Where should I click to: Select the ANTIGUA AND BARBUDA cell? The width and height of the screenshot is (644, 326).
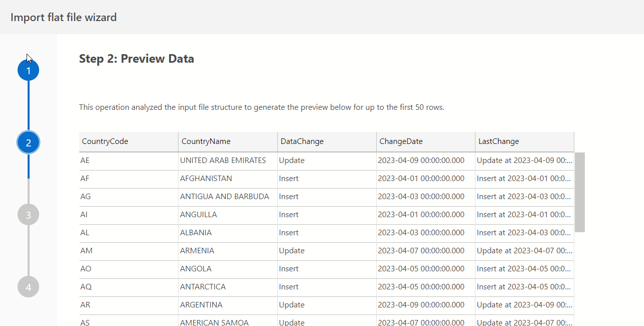click(225, 197)
